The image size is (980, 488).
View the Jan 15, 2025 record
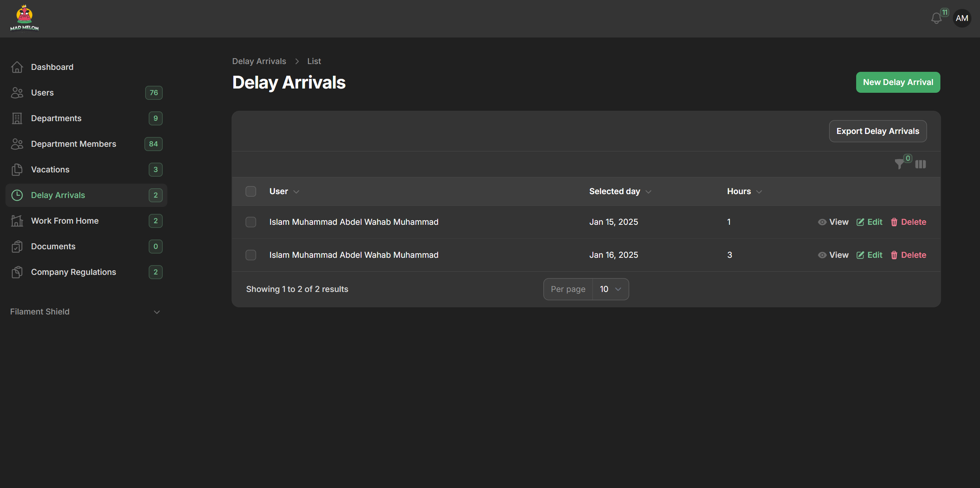[x=833, y=222]
